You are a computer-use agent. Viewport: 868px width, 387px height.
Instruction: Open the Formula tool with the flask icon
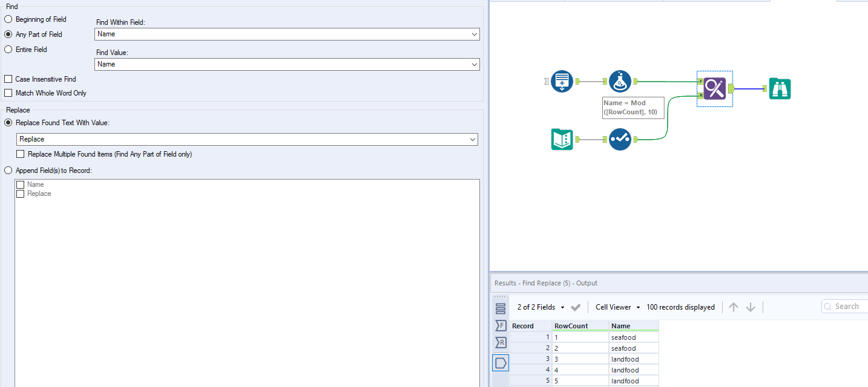(620, 80)
